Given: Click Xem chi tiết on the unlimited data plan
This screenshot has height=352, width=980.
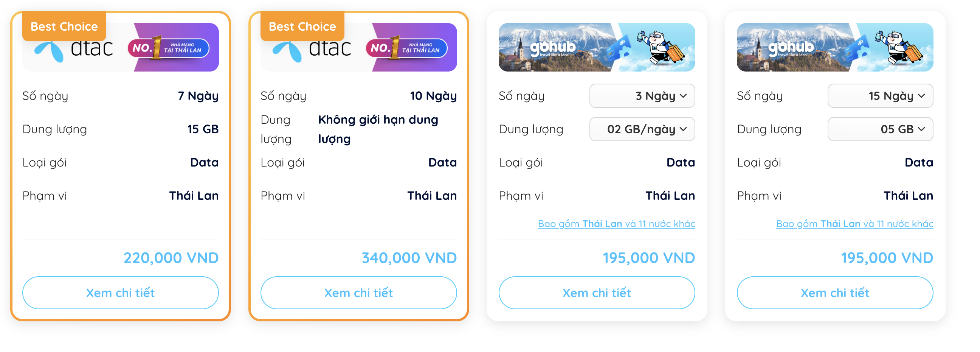Looking at the screenshot, I should click(359, 293).
